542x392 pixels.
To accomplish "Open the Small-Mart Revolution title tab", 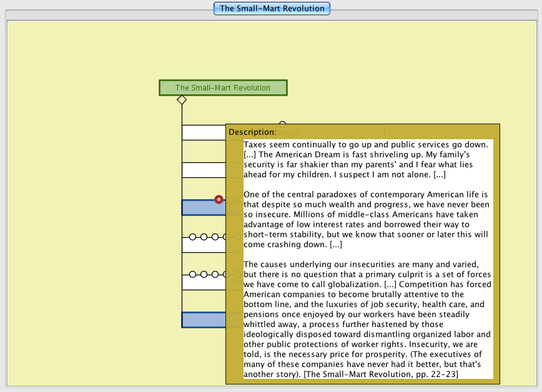I will (272, 9).
